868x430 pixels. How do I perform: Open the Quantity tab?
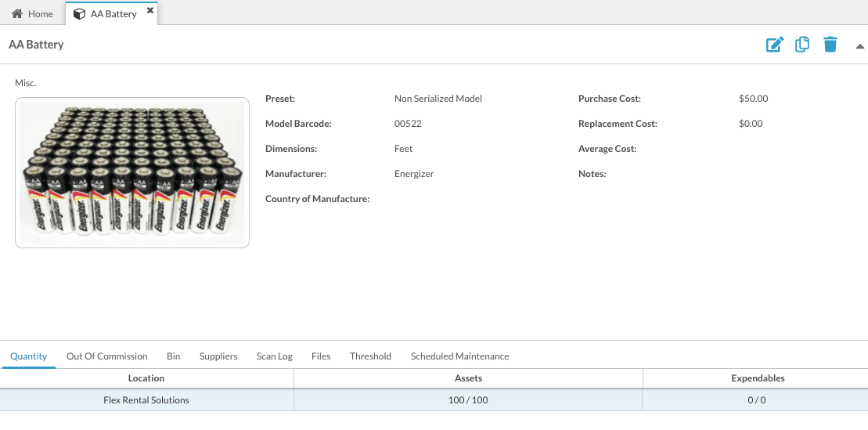(28, 356)
